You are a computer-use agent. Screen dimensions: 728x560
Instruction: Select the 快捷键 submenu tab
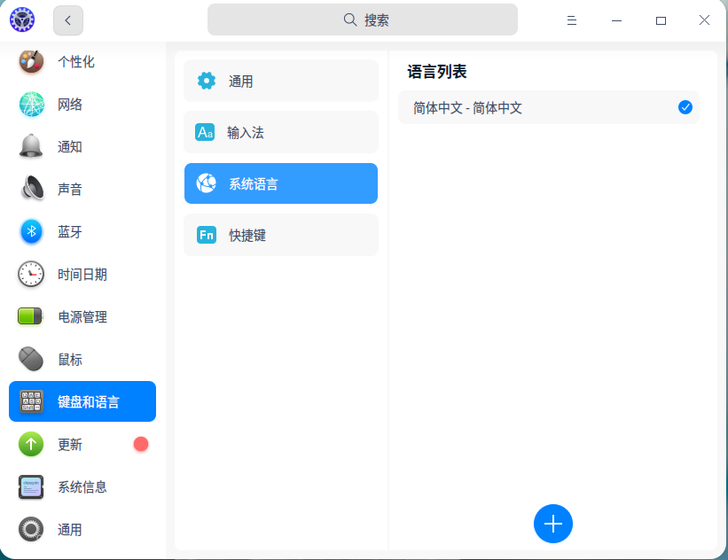pos(281,235)
